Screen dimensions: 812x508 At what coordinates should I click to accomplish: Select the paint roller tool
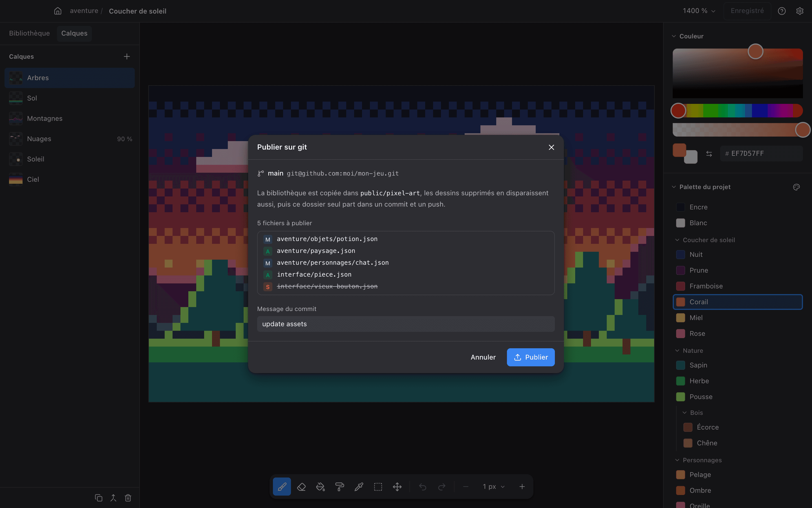(339, 487)
